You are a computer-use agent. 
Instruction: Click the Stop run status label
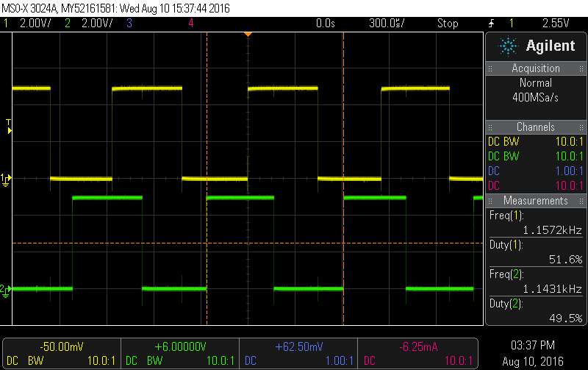[x=447, y=24]
